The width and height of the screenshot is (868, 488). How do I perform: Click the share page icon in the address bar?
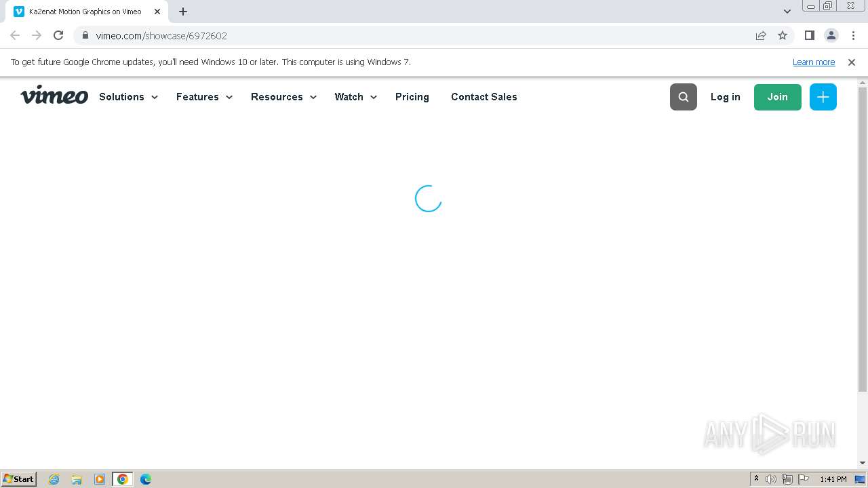(761, 35)
